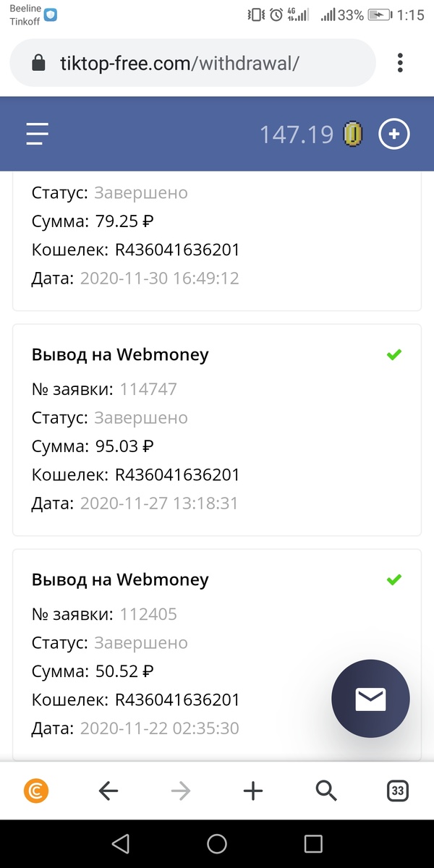Image resolution: width=434 pixels, height=868 pixels.
Task: Open the hamburger menu in the blue header
Action: coord(37,133)
